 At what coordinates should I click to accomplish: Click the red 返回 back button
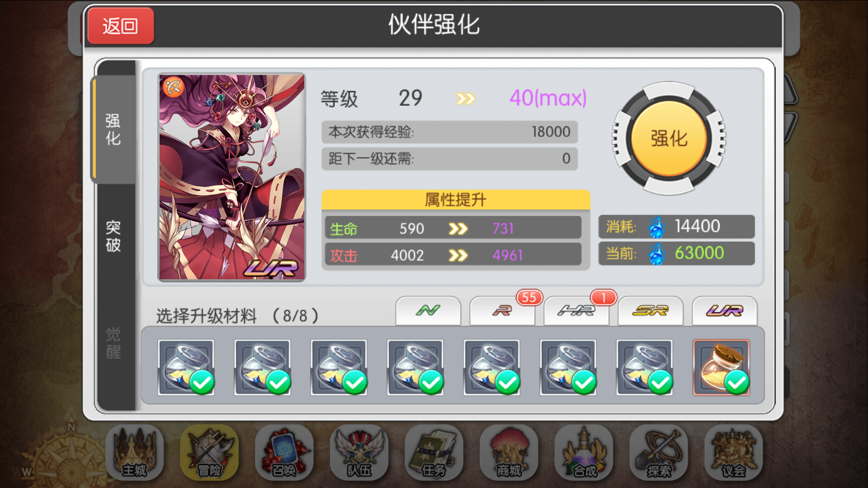pyautogui.click(x=121, y=26)
